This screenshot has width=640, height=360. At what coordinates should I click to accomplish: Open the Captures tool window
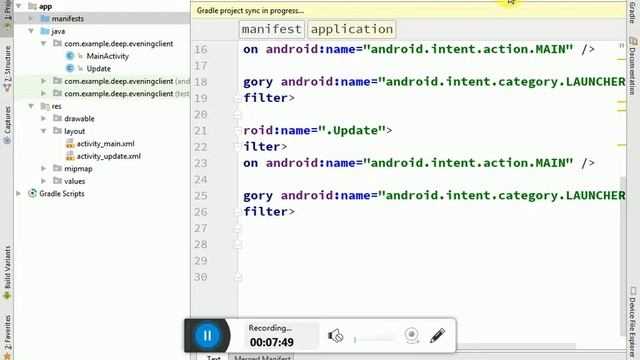(x=7, y=126)
